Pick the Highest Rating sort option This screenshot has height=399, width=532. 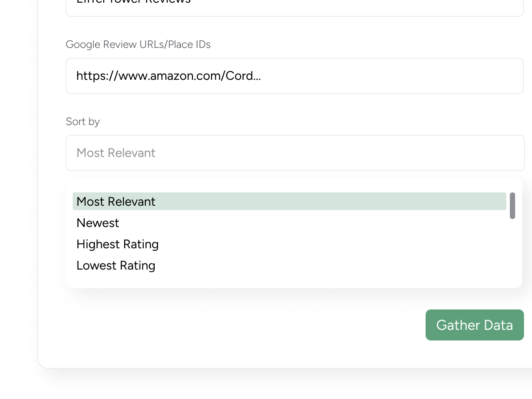click(117, 244)
